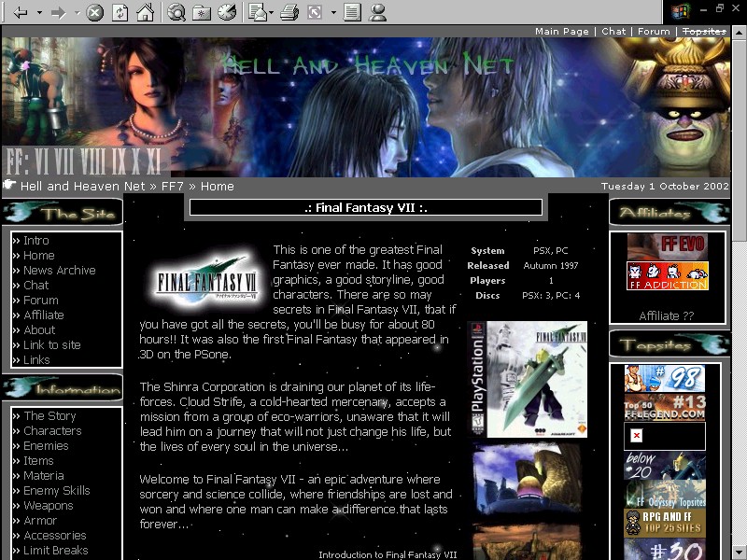
Task: Open the Items information link
Action: pos(38,460)
